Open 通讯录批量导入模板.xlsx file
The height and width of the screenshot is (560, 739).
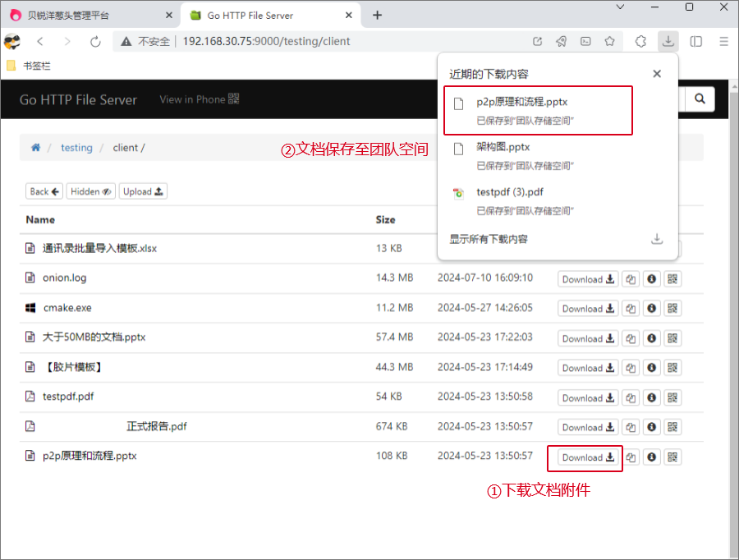99,248
